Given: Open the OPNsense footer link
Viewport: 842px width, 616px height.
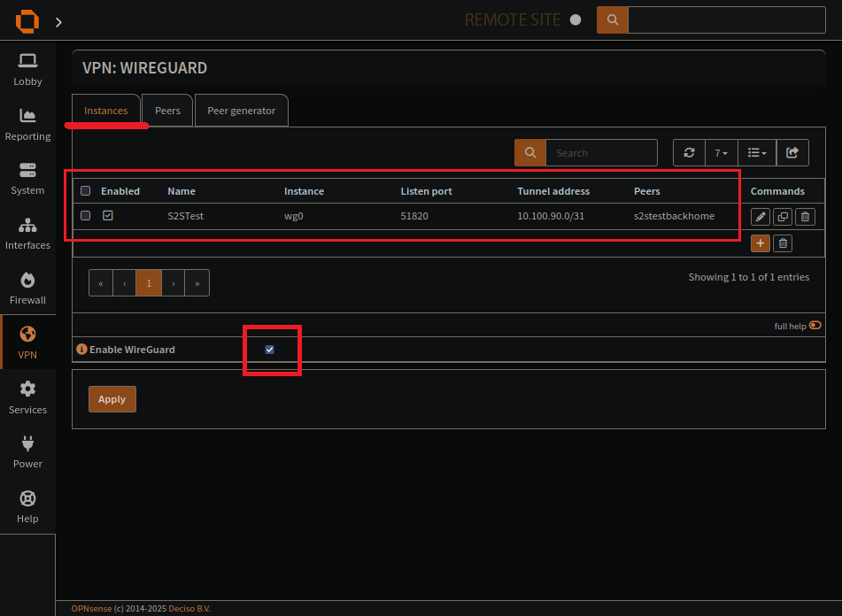Looking at the screenshot, I should point(91,609).
